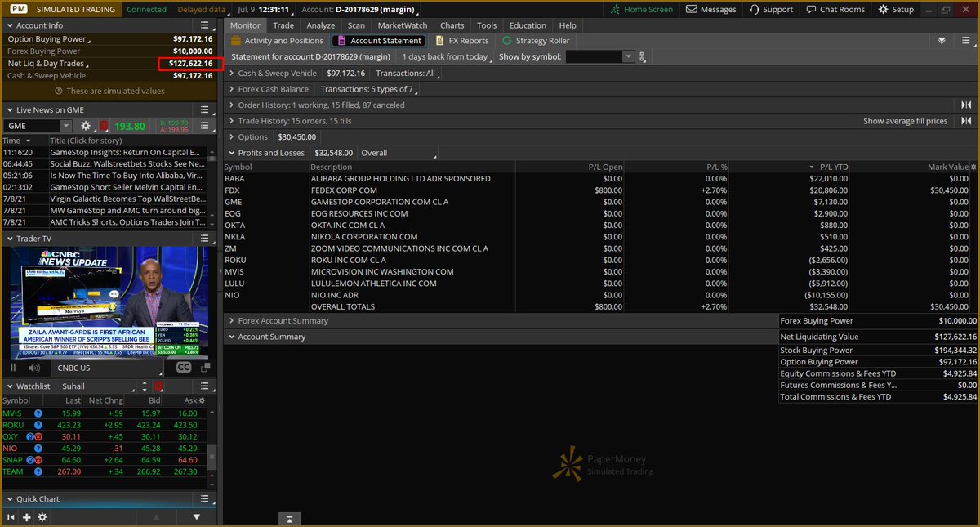Open Strategy Roller subtab
Screen dimensions: 980x527
[535, 40]
